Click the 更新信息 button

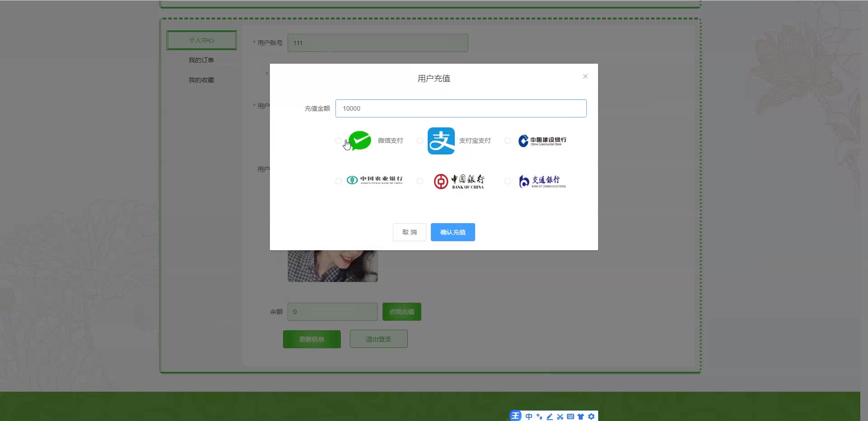click(312, 339)
